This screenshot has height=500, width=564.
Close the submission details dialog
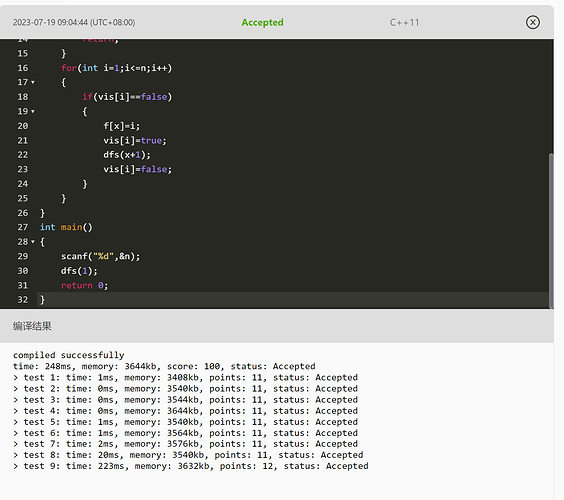click(x=532, y=22)
